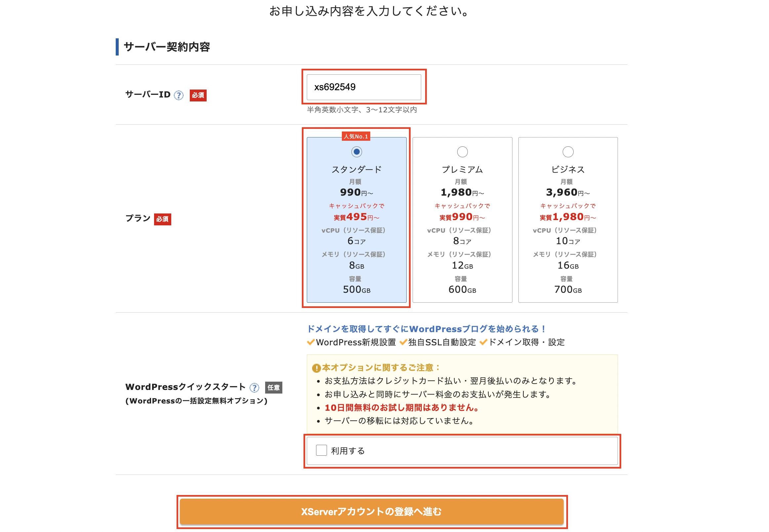The width and height of the screenshot is (769, 532).
Task: Choose the ビジネス plan card
Action: point(568,220)
